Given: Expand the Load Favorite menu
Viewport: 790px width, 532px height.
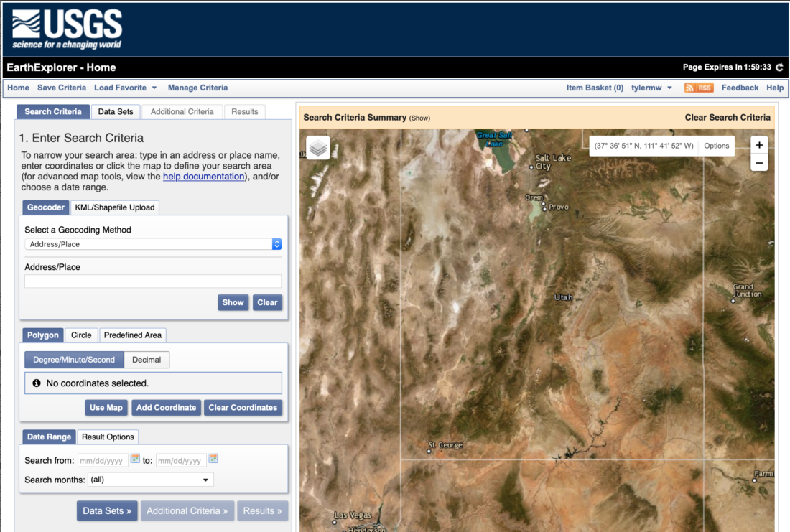Looking at the screenshot, I should coord(126,88).
